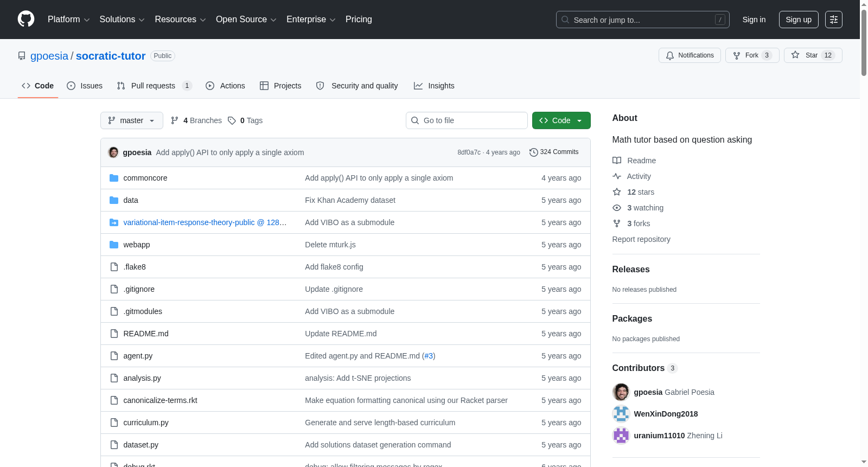Open the canonicalize-terms.rkt file

[160, 400]
